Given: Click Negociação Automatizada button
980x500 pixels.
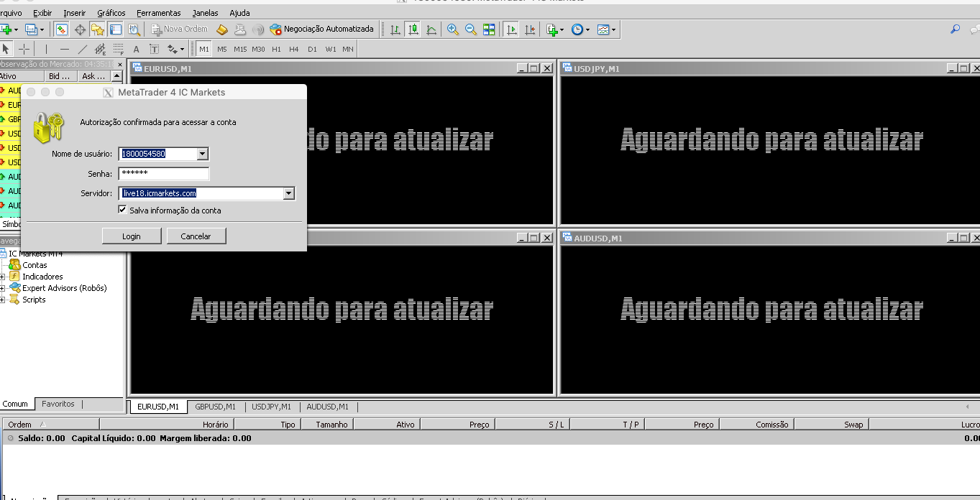Looking at the screenshot, I should (x=321, y=29).
